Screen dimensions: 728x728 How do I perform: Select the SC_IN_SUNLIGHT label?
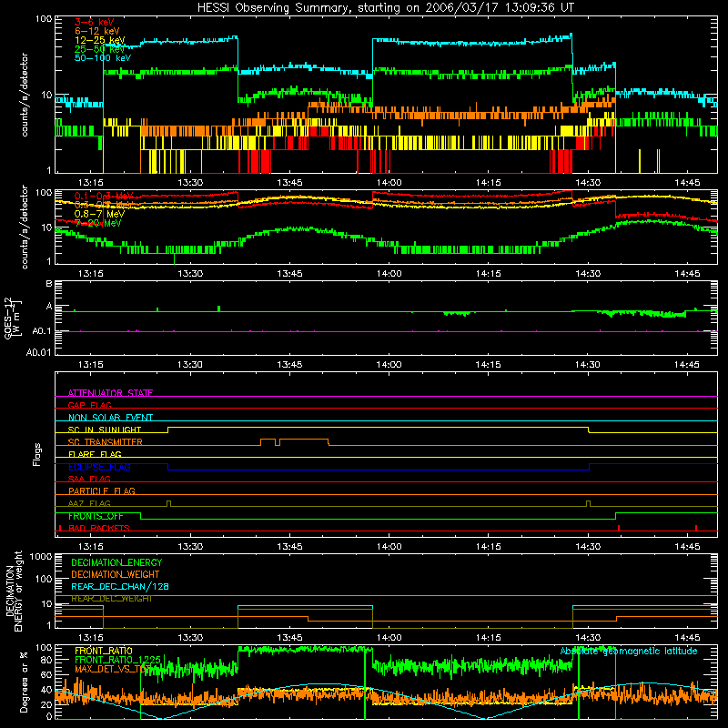(x=105, y=430)
